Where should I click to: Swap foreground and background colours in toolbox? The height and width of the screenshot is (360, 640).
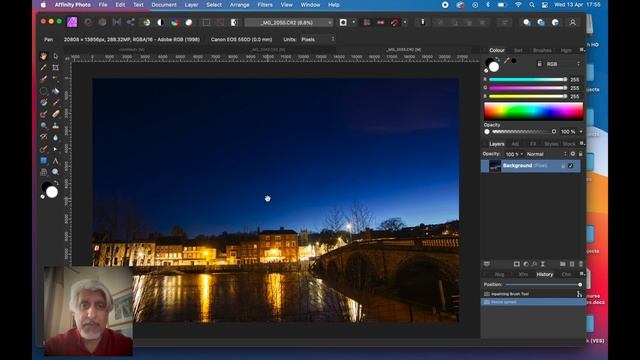56,183
